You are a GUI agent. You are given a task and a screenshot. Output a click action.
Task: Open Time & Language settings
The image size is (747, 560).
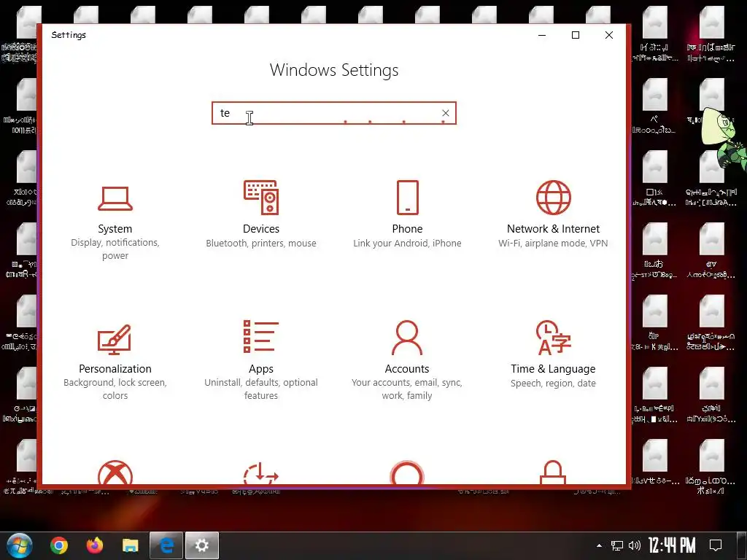click(x=553, y=355)
